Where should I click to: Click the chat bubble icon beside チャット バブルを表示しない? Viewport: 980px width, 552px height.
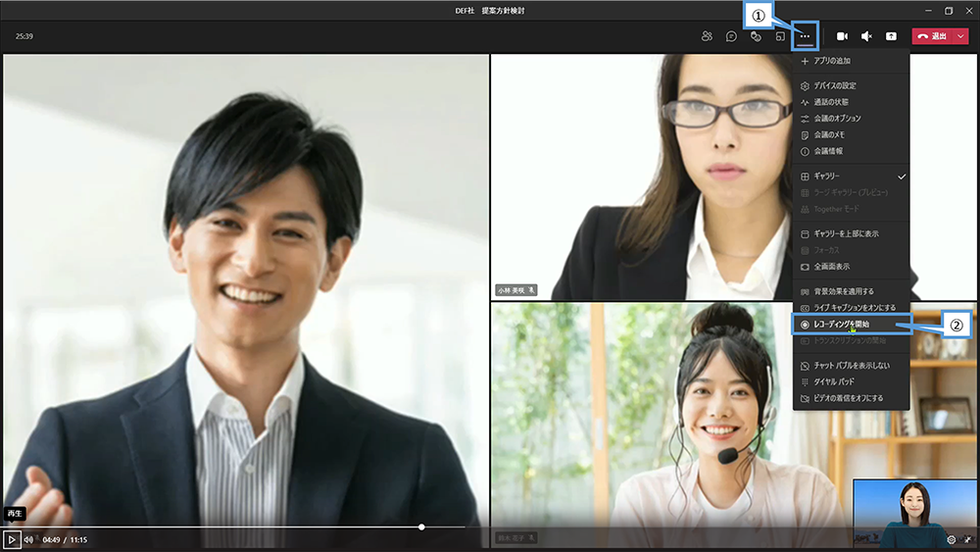coord(805,366)
